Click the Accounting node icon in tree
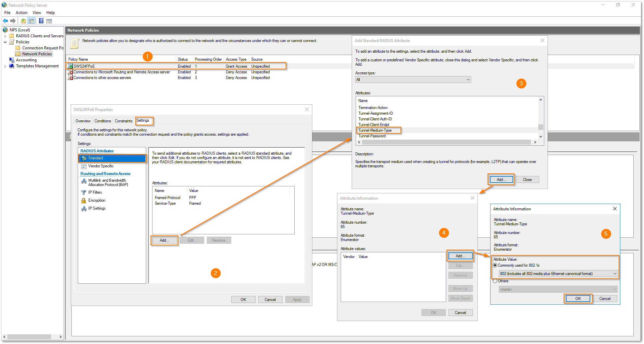 click(12, 60)
